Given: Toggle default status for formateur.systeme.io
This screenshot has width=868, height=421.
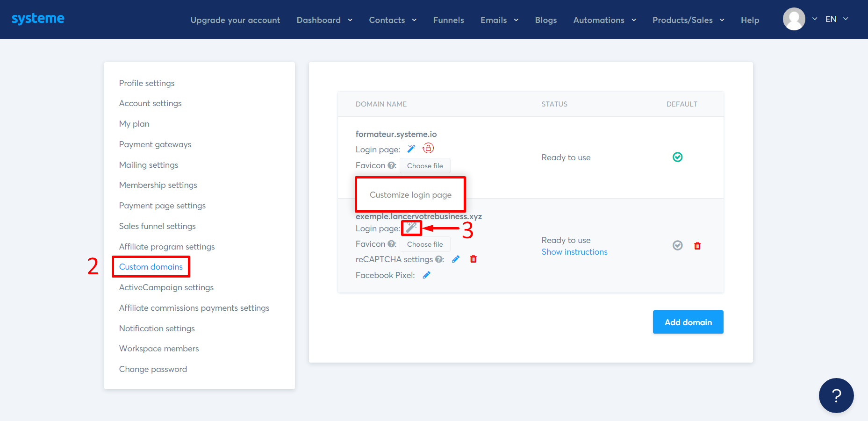Looking at the screenshot, I should tap(677, 157).
